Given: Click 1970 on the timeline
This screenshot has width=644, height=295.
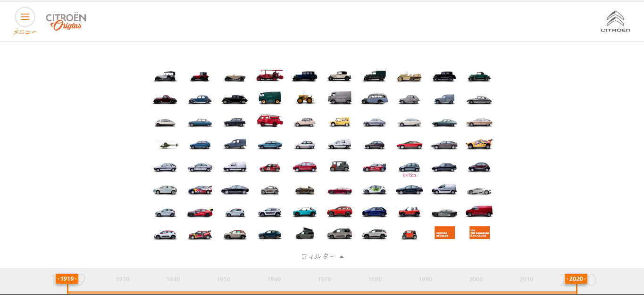Looking at the screenshot, I should click(325, 279).
